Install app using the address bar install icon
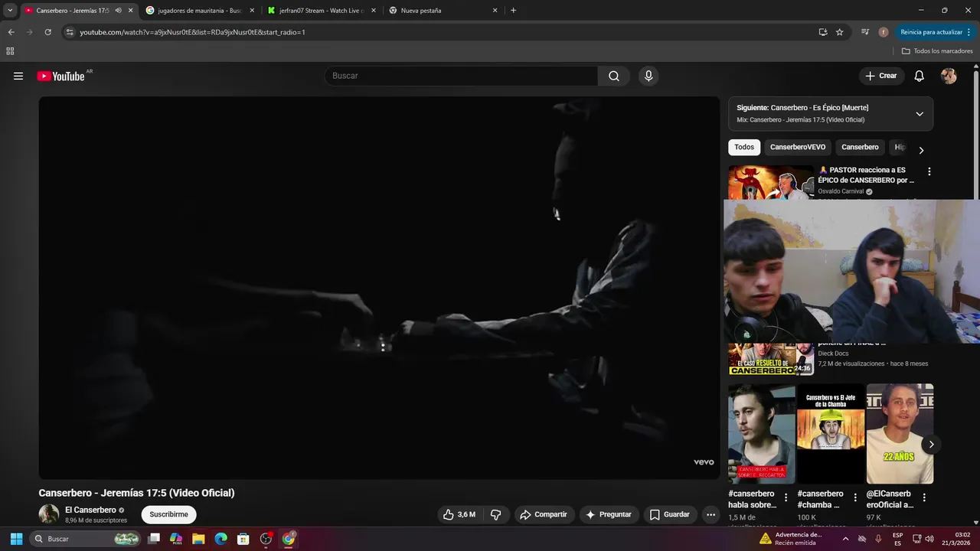Image resolution: width=980 pixels, height=551 pixels. pyautogui.click(x=822, y=32)
